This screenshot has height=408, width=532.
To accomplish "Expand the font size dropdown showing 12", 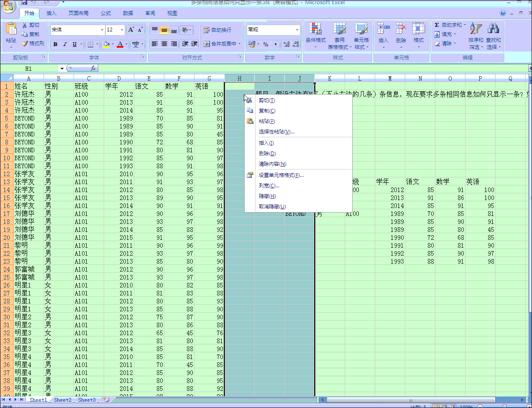I will 122,30.
